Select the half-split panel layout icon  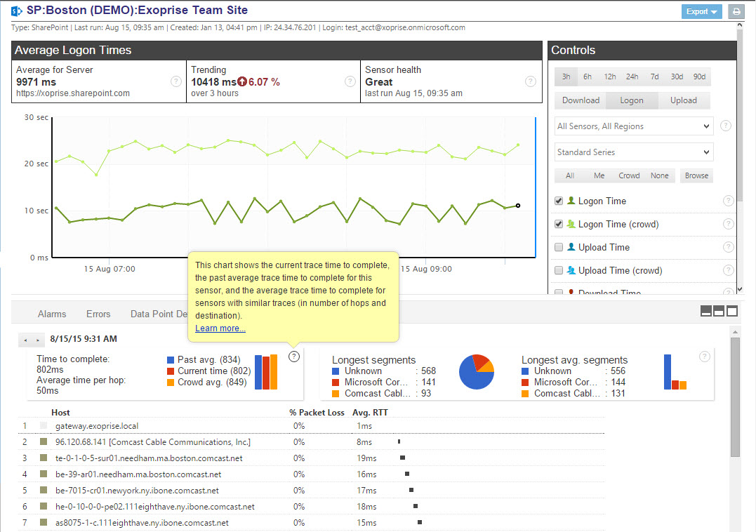tap(719, 312)
